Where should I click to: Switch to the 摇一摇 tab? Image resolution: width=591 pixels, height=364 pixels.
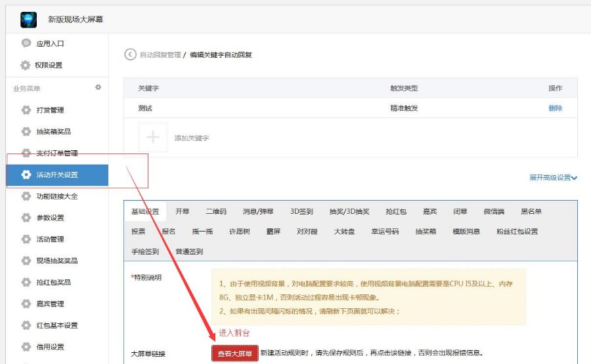[x=202, y=232]
